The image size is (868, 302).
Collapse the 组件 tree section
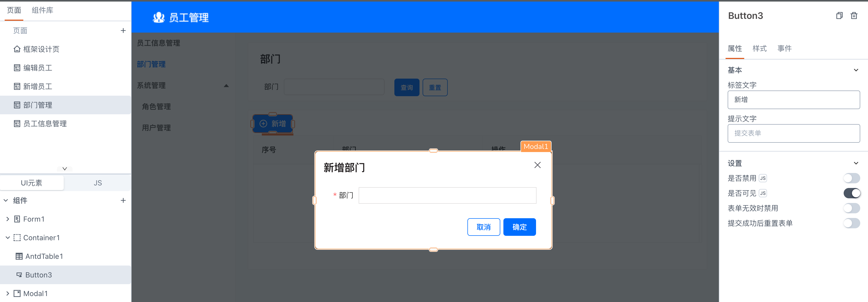6,200
